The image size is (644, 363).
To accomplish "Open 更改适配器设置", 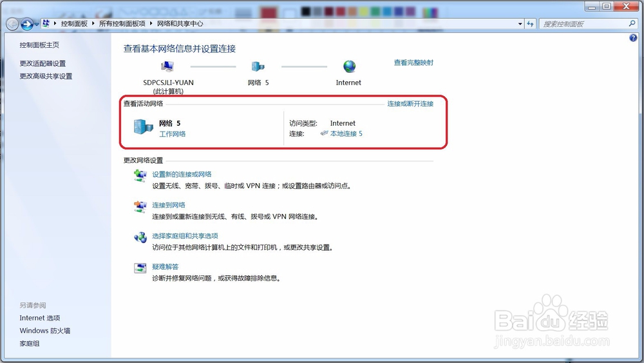I will click(x=43, y=63).
